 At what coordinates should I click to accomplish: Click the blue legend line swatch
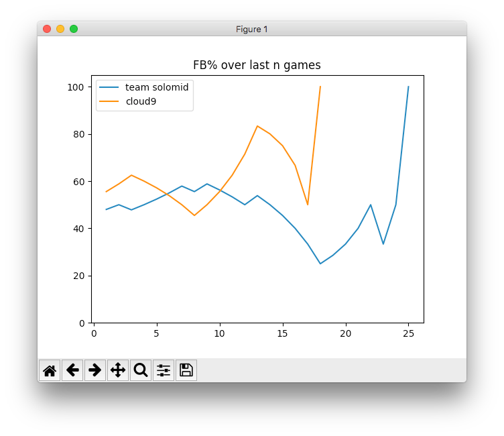[x=109, y=87]
